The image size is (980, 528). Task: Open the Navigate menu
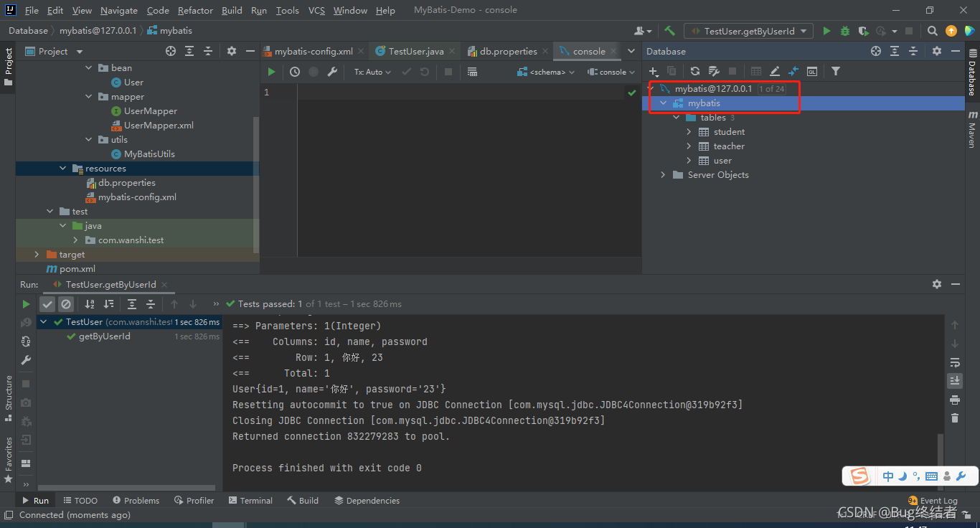pos(119,10)
